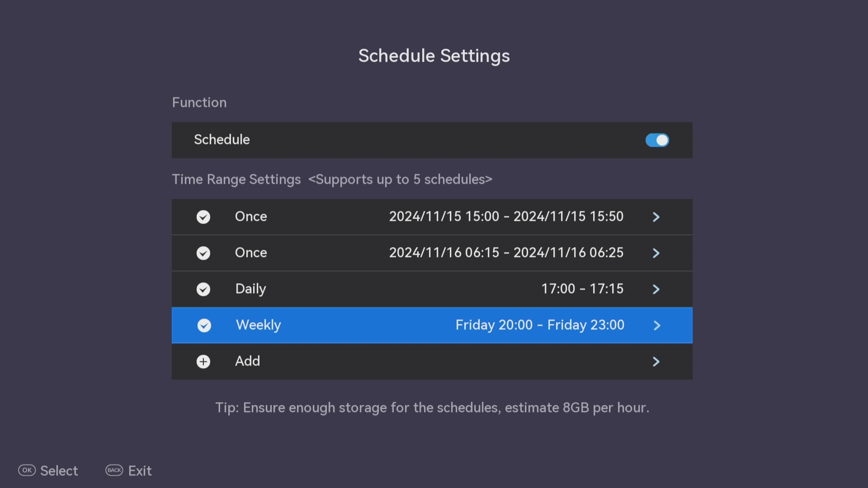Open chevron on Daily 17:00 schedule
Image resolution: width=868 pixels, height=488 pixels.
(656, 289)
